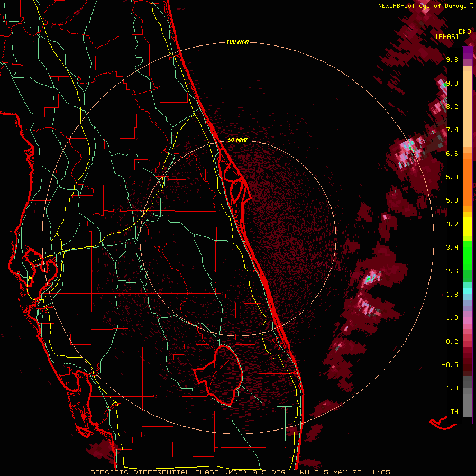Screen dimensions: 476x476
Task: Click the 9.8 value on the color scale
Action: click(452, 59)
